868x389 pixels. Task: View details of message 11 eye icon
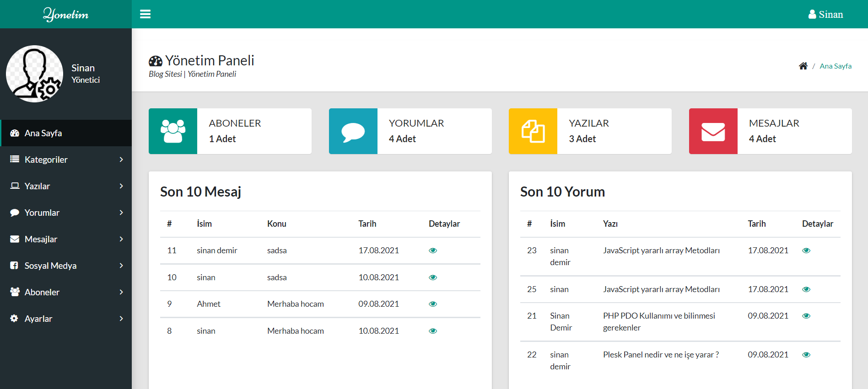click(x=433, y=250)
